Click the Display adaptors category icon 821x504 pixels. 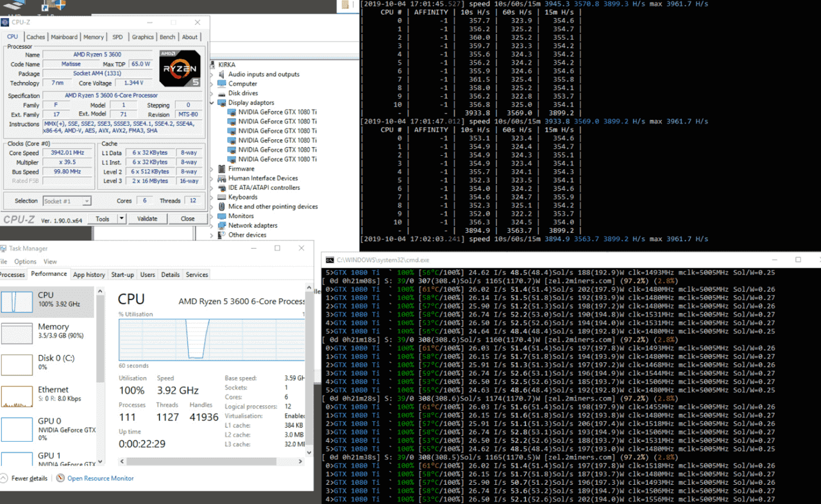tap(222, 103)
